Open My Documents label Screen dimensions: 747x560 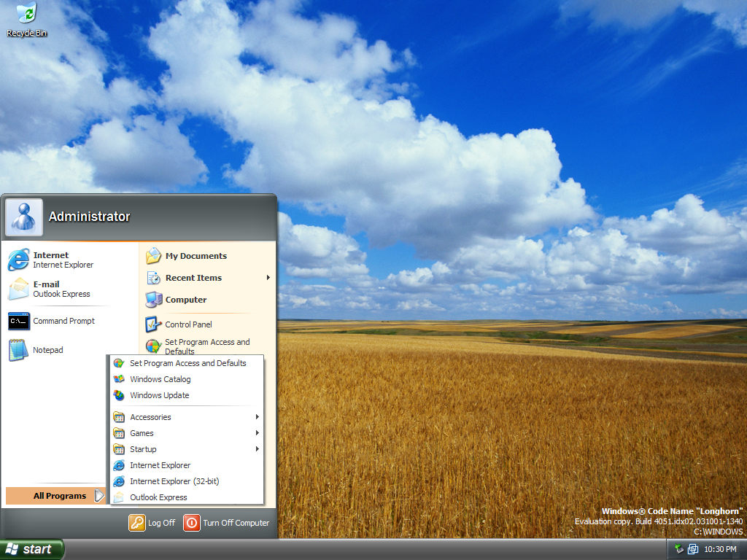(196, 256)
